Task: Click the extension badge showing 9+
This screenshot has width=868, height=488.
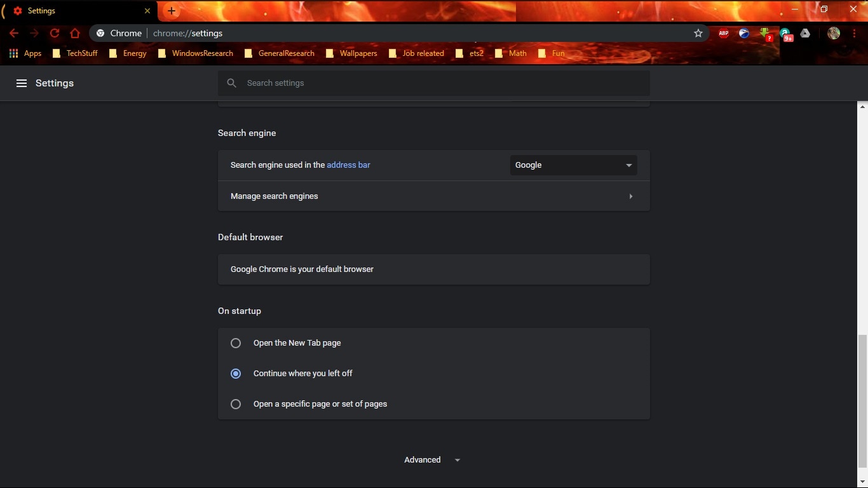Action: [787, 33]
